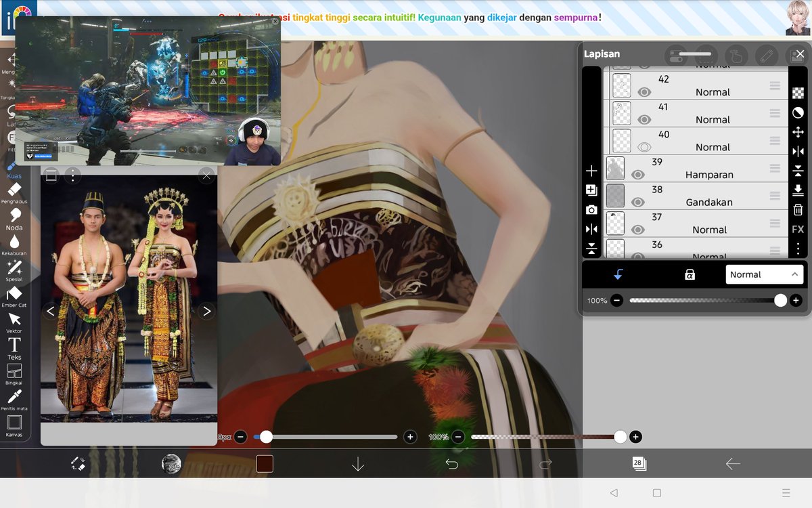Select the Penghapus eraser tool
Screen dimensions: 812x508
click(x=14, y=193)
